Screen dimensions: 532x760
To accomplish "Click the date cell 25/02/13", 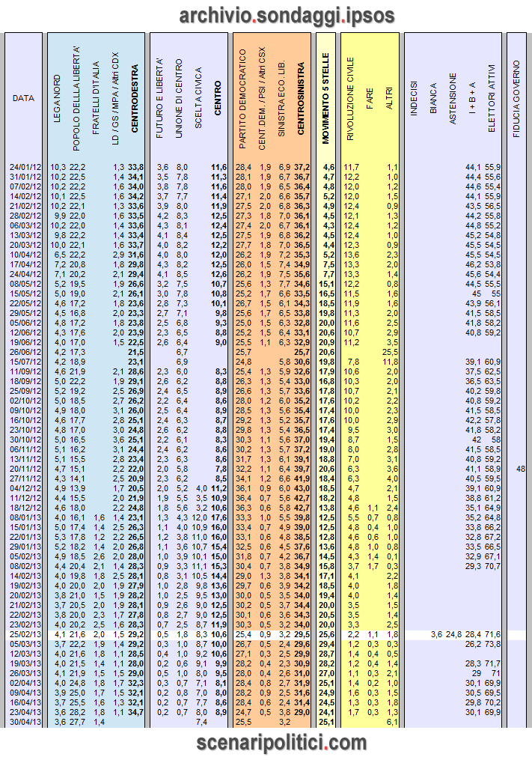I will click(25, 634).
